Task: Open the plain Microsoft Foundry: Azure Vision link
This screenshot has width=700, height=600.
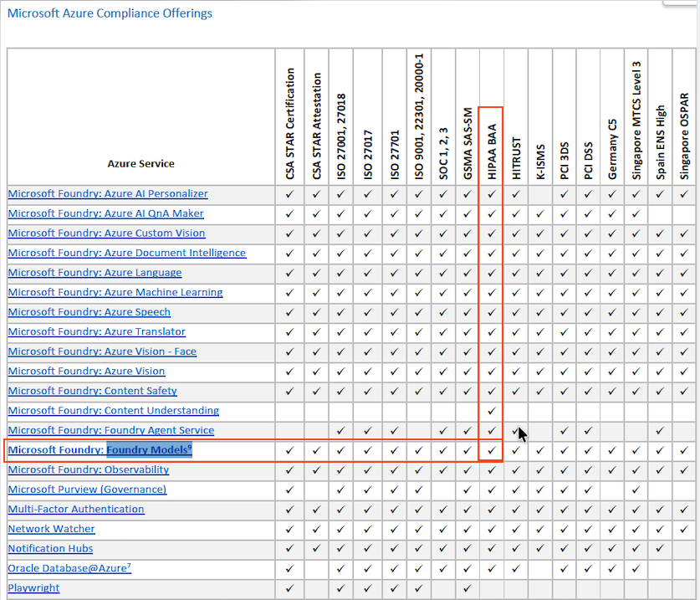Action: point(86,371)
